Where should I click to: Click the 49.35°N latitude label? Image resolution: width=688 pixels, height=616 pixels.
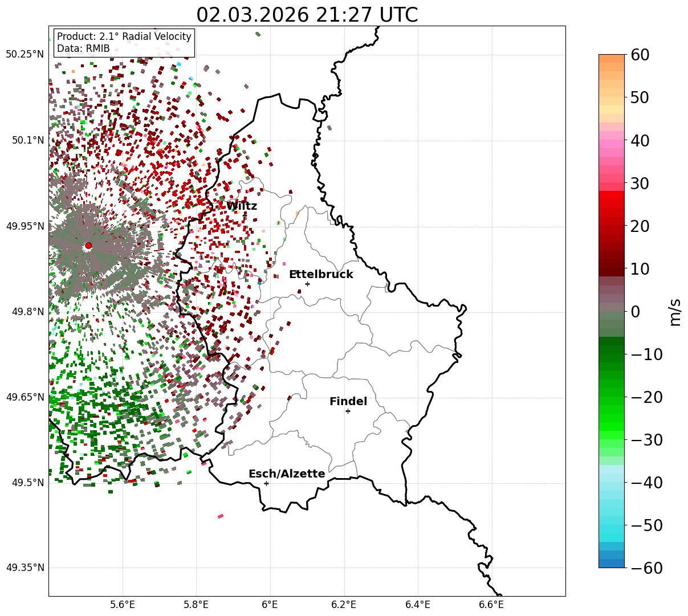point(25,568)
